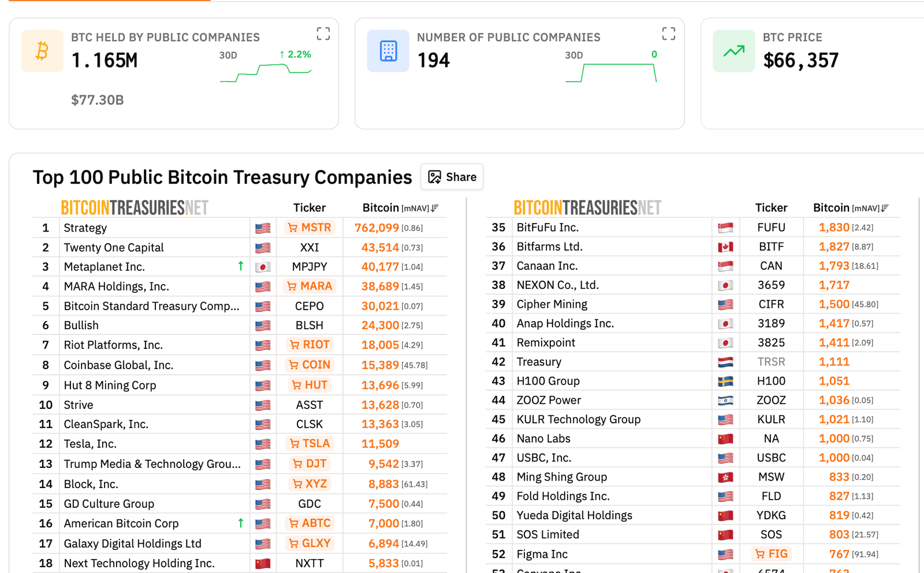
Task: Click the cart icon next to GLXY ticker
Action: 295,543
